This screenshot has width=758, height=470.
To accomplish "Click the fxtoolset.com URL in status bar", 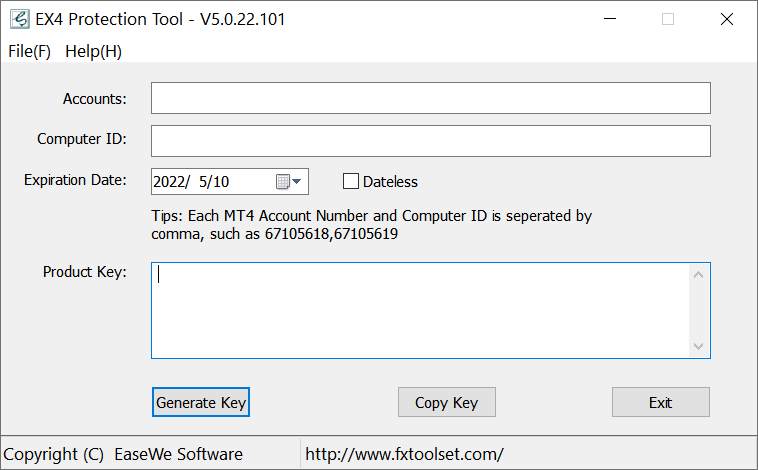I will pos(404,454).
